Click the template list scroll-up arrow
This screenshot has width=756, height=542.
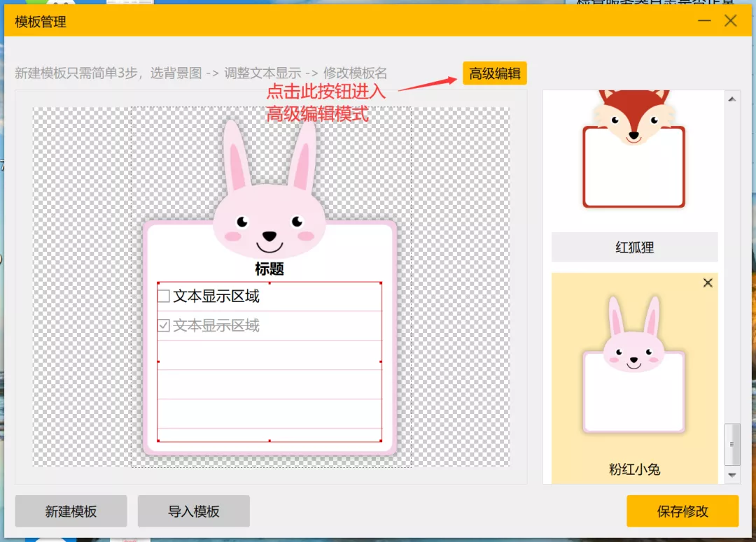click(x=732, y=99)
